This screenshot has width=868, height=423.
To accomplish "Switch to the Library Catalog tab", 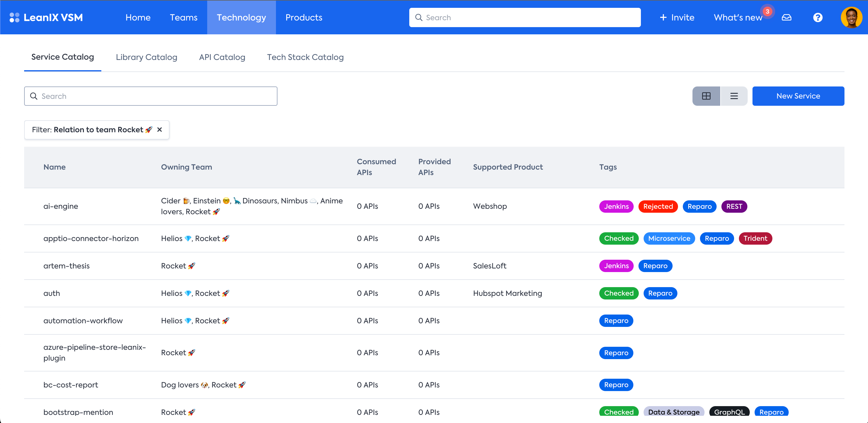I will click(146, 57).
